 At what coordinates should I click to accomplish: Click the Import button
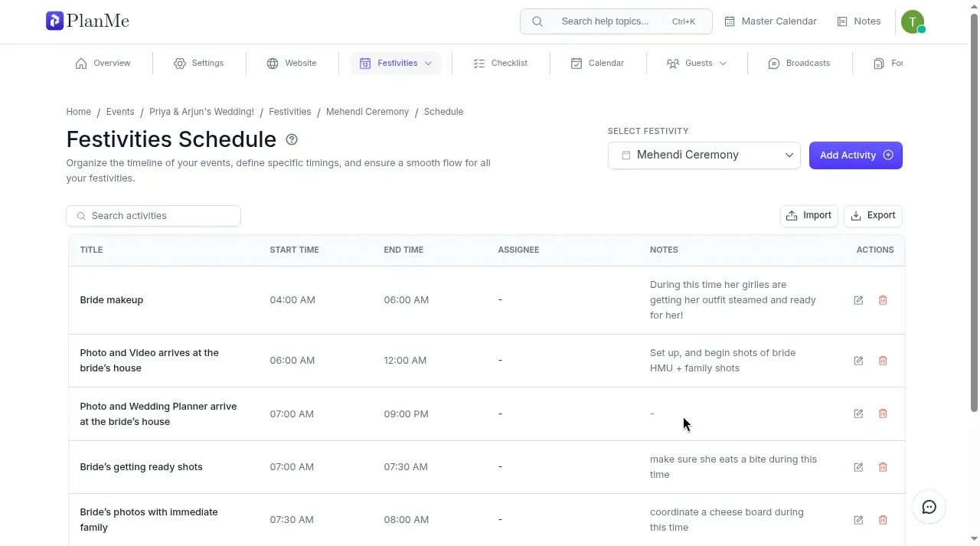(808, 216)
